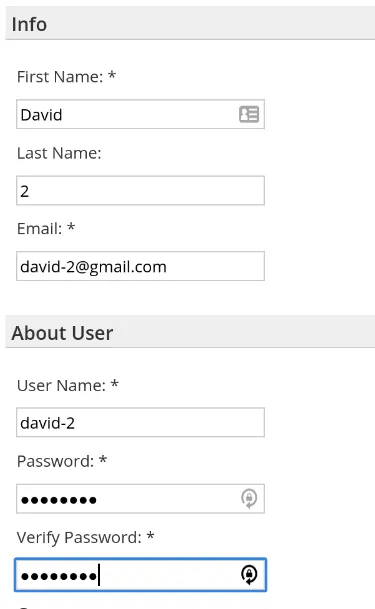Focus the first Password input field
This screenshot has width=375, height=609.
[140, 499]
